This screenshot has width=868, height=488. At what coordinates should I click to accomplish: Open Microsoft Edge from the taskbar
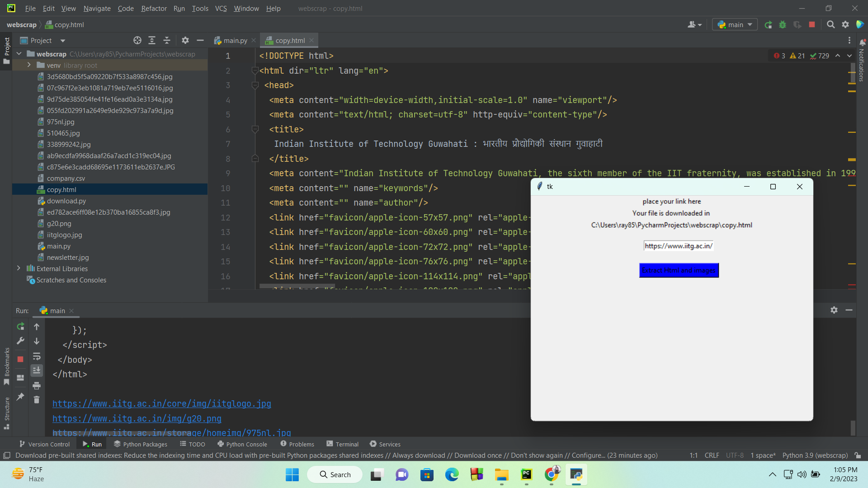[x=452, y=474]
